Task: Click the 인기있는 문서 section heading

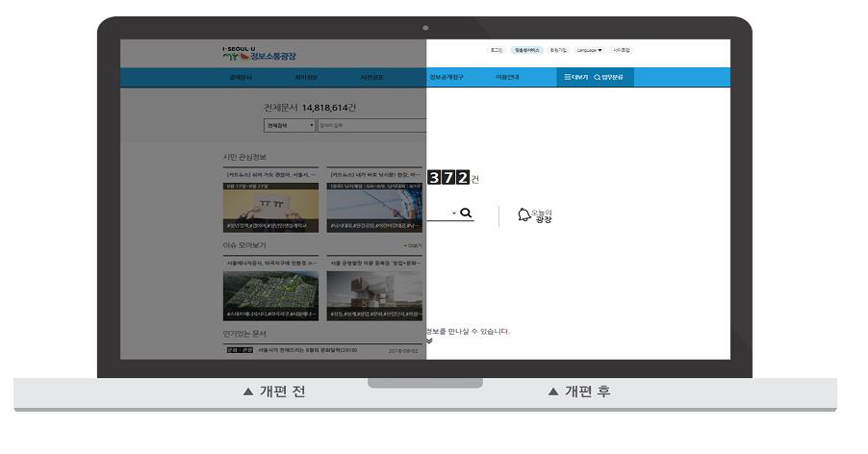Action: (x=244, y=334)
